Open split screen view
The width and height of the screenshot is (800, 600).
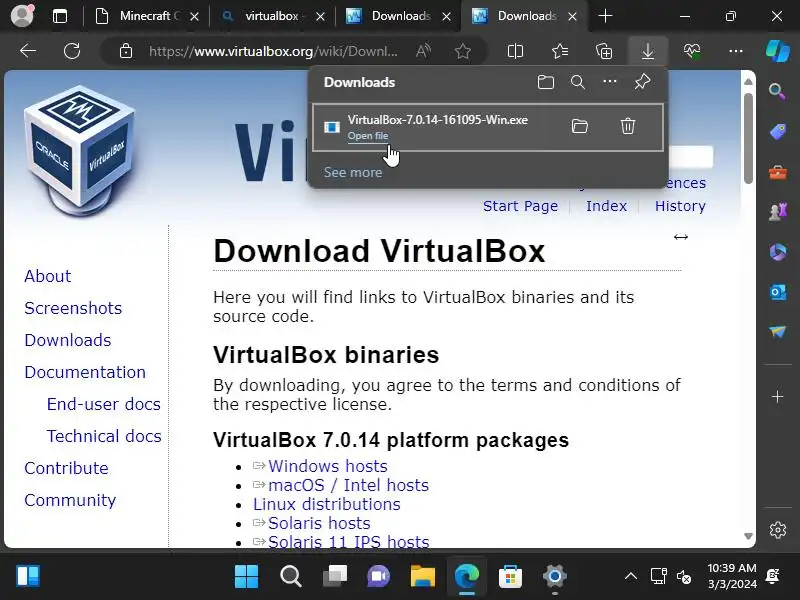coord(515,51)
